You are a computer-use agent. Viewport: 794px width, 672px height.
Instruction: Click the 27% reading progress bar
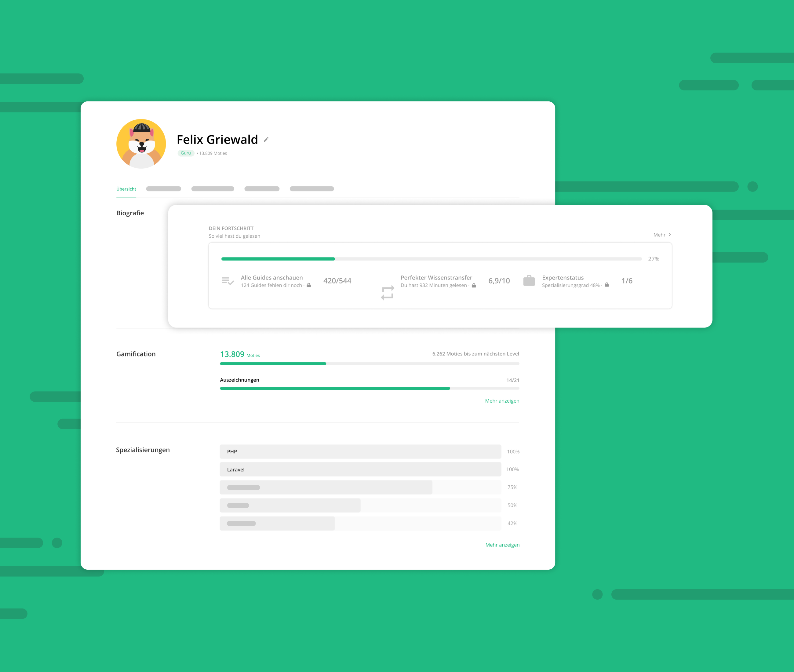[431, 259]
